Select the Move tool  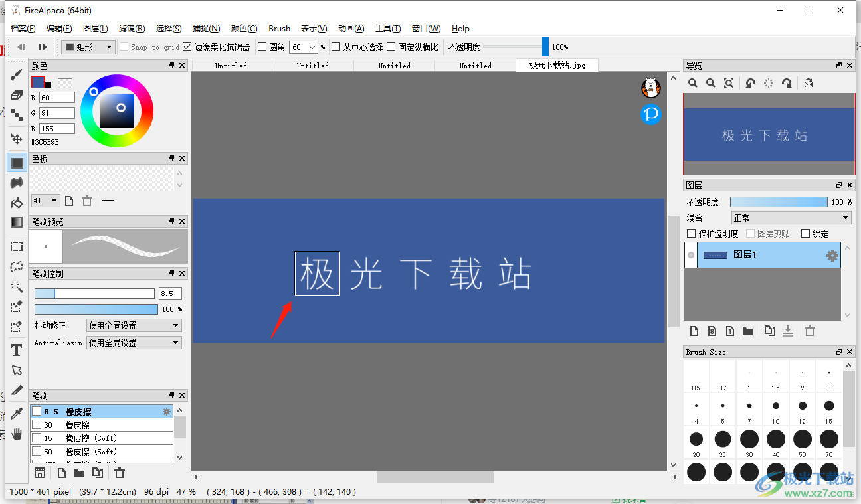coord(17,139)
